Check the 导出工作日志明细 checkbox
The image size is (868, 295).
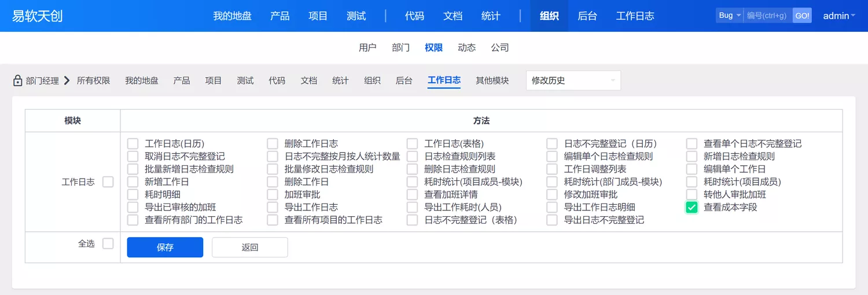coord(552,207)
